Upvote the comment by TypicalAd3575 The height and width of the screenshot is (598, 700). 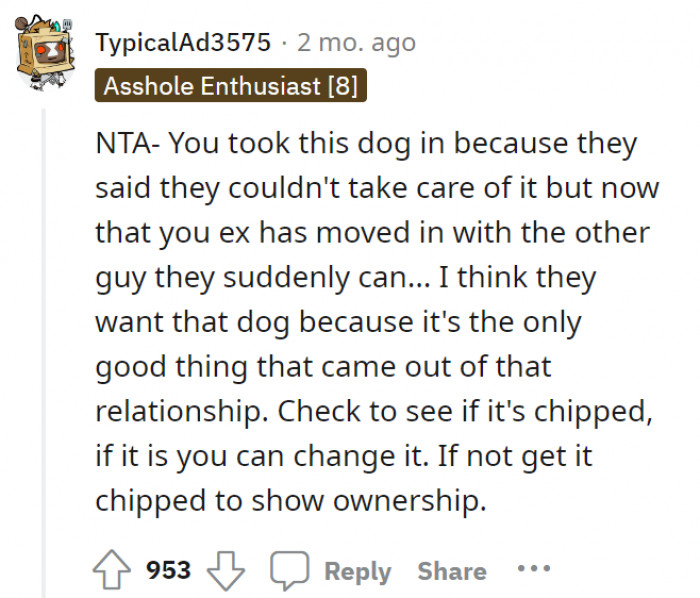pyautogui.click(x=111, y=570)
